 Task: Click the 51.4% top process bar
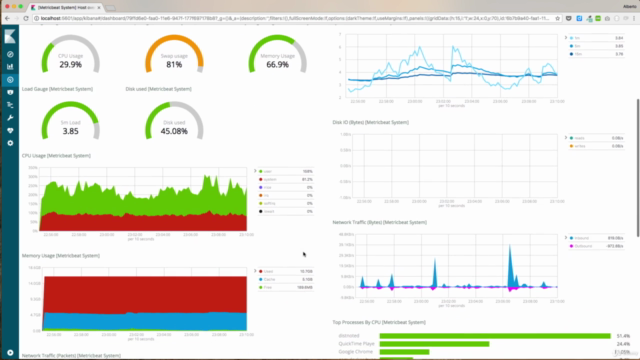pyautogui.click(x=495, y=336)
